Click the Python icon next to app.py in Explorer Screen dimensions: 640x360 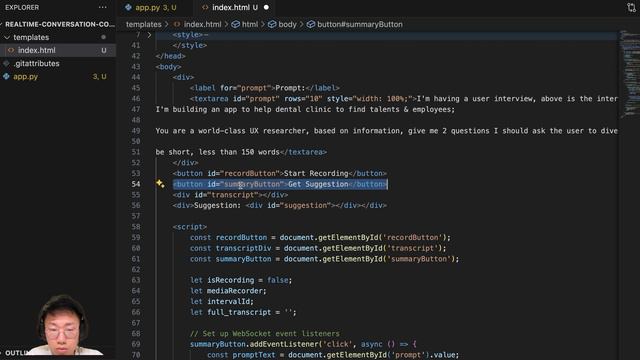6,76
